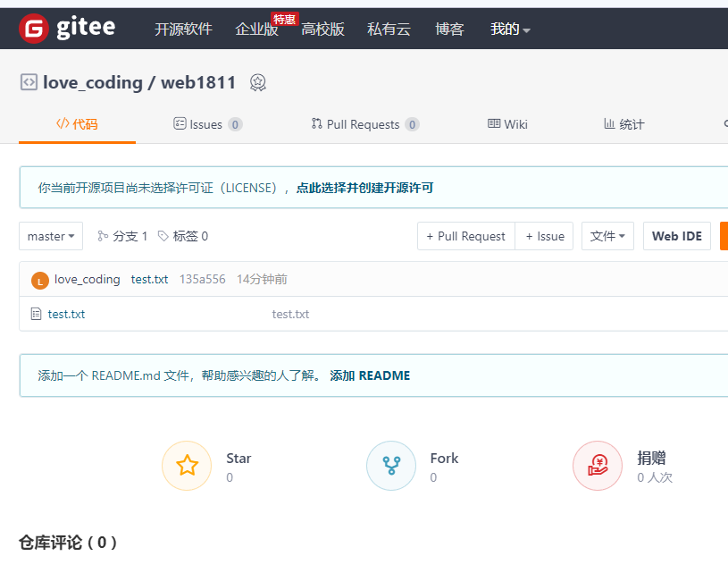This screenshot has height=573, width=728.
Task: Open the 统计 tab
Action: coord(623,124)
